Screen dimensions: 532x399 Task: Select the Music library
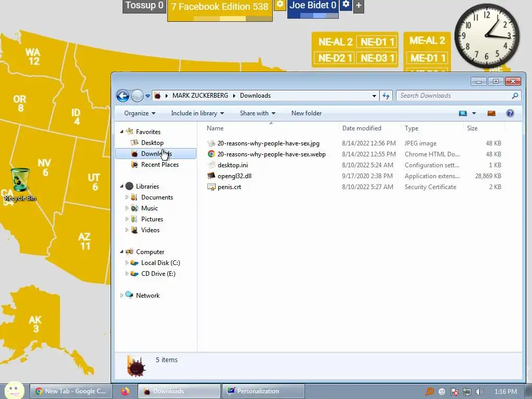[149, 208]
